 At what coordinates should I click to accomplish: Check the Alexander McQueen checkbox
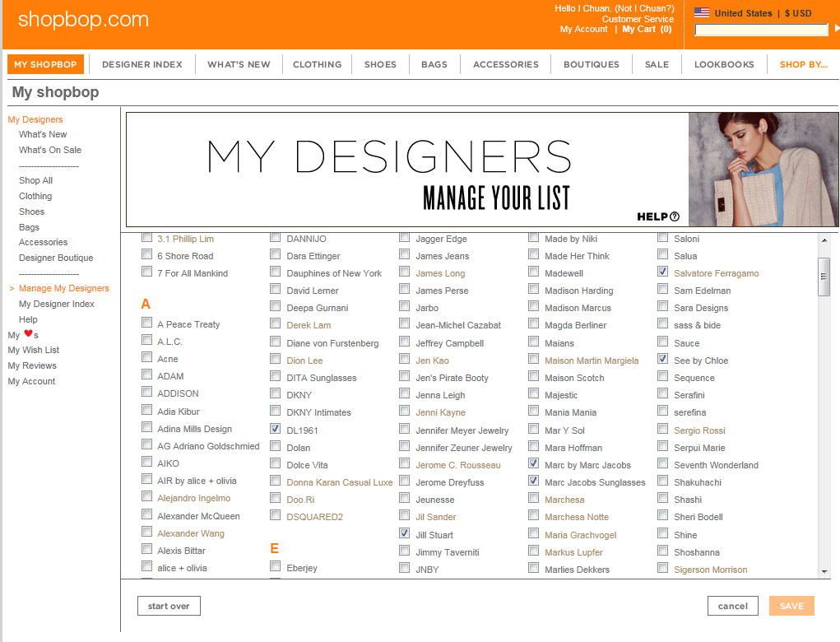(x=146, y=514)
